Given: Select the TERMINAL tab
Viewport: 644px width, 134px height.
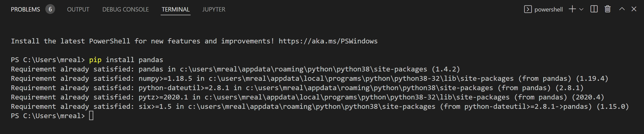Looking at the screenshot, I should coord(175,10).
